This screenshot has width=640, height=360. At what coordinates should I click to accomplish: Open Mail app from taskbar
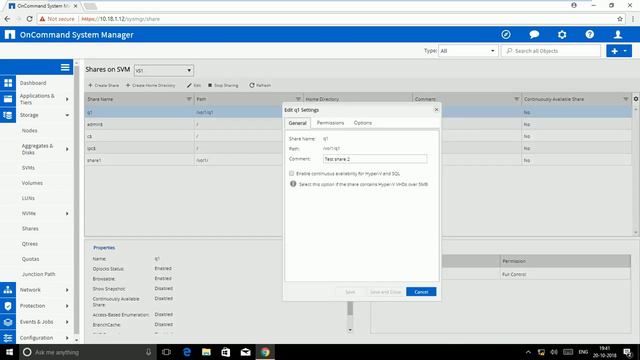pyautogui.click(x=245, y=352)
